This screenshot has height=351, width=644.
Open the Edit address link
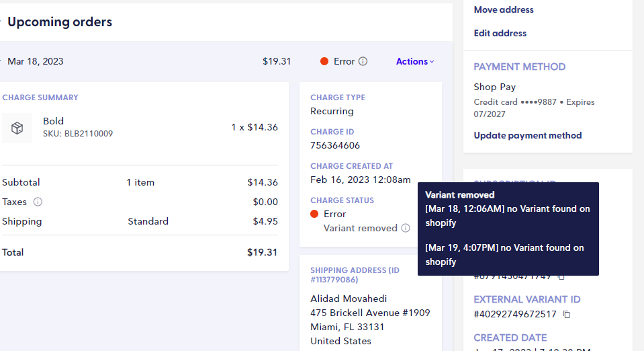500,33
